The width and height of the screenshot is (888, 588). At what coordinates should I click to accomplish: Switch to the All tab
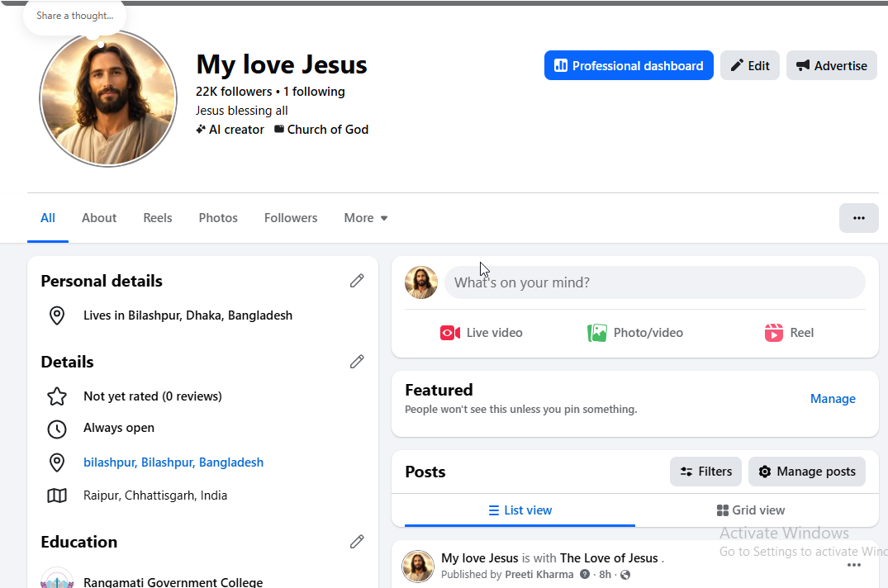click(x=48, y=218)
